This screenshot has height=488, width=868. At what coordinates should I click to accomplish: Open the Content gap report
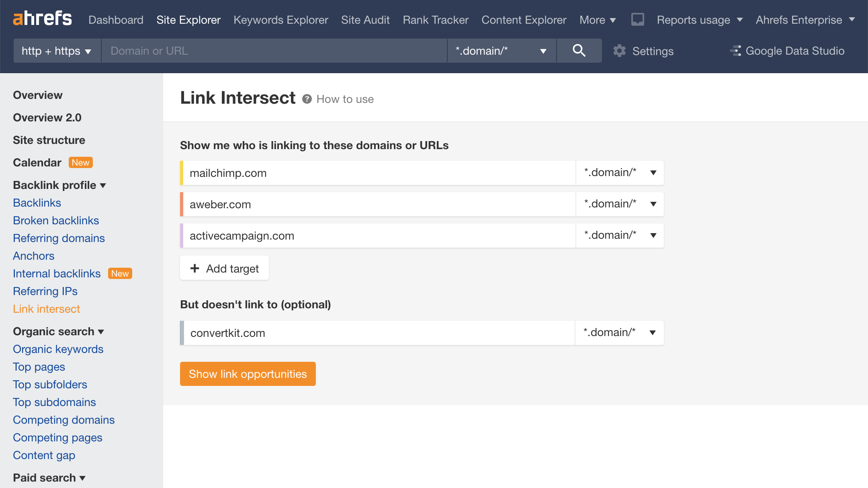point(44,455)
